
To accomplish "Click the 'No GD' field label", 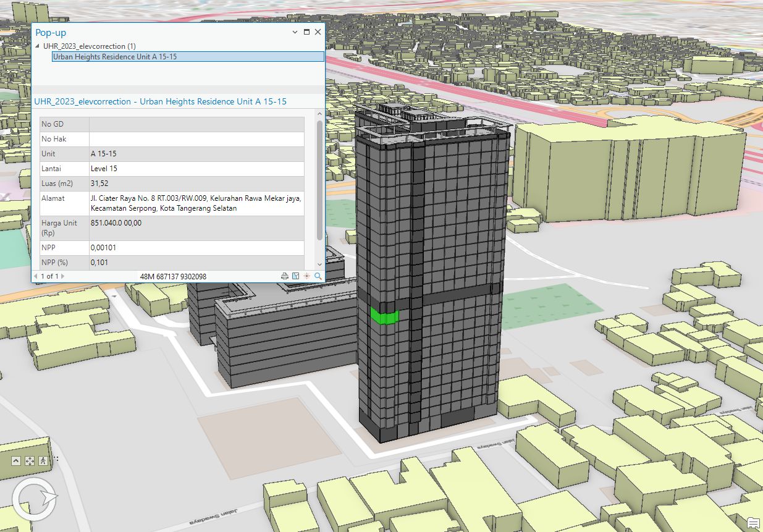I will pyautogui.click(x=52, y=124).
